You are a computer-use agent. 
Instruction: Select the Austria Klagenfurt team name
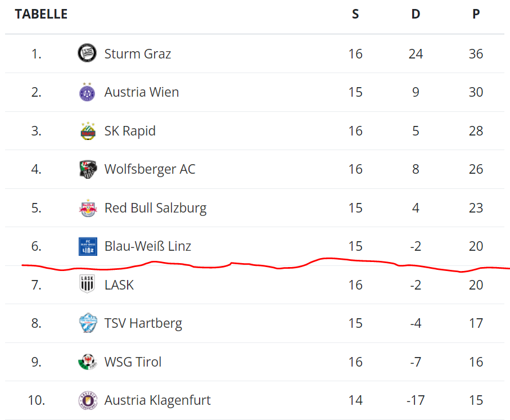click(157, 400)
